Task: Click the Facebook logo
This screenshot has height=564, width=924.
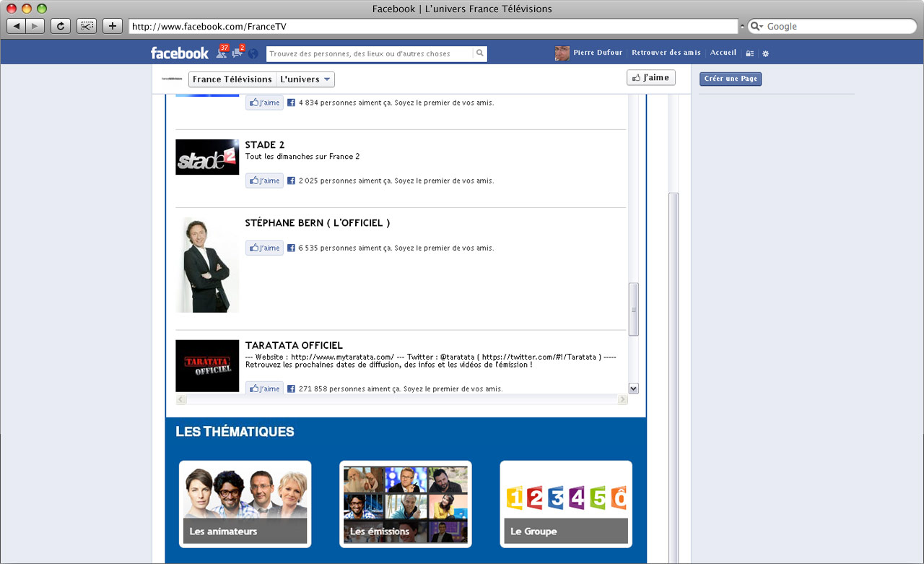Action: coord(179,53)
